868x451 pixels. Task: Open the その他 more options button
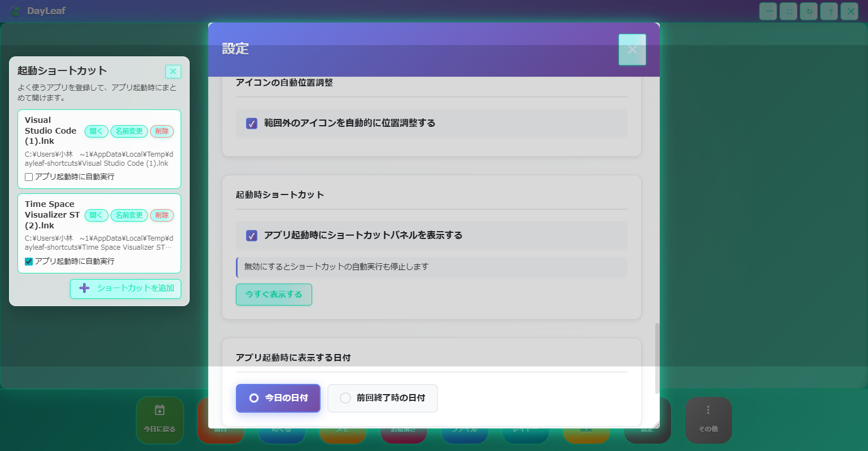708,411
